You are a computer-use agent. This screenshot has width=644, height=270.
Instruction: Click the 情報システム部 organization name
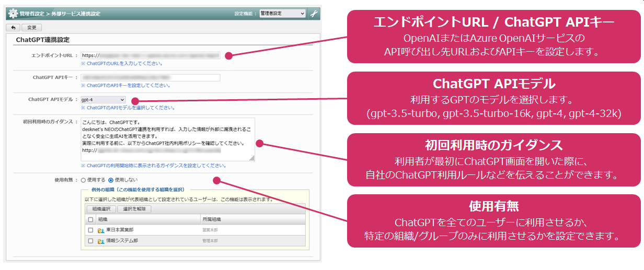point(122,241)
